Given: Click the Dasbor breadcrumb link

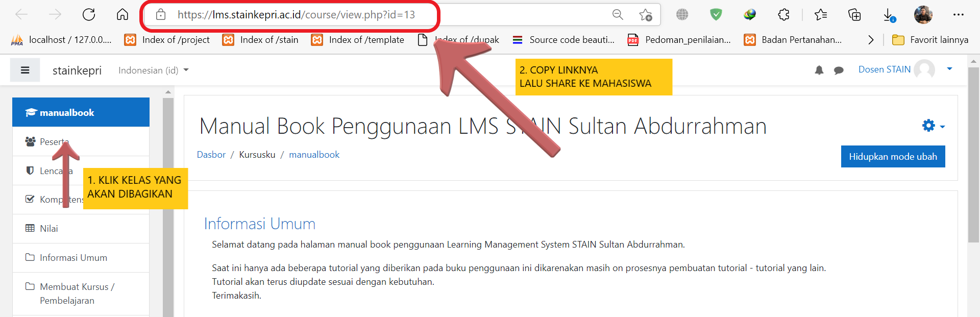Looking at the screenshot, I should (x=211, y=155).
